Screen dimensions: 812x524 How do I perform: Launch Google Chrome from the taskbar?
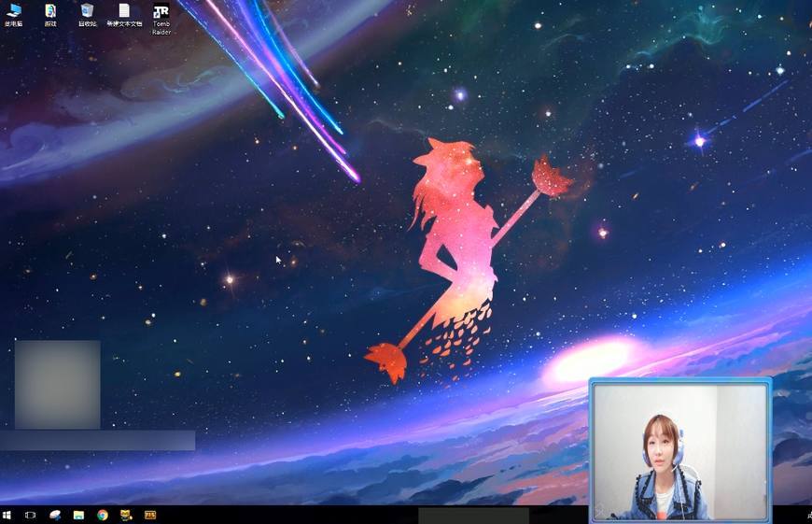pos(102,515)
